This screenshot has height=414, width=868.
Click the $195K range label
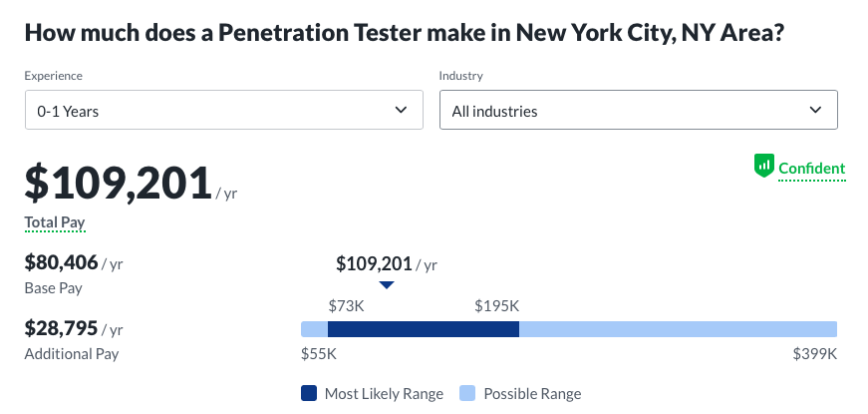point(496,306)
